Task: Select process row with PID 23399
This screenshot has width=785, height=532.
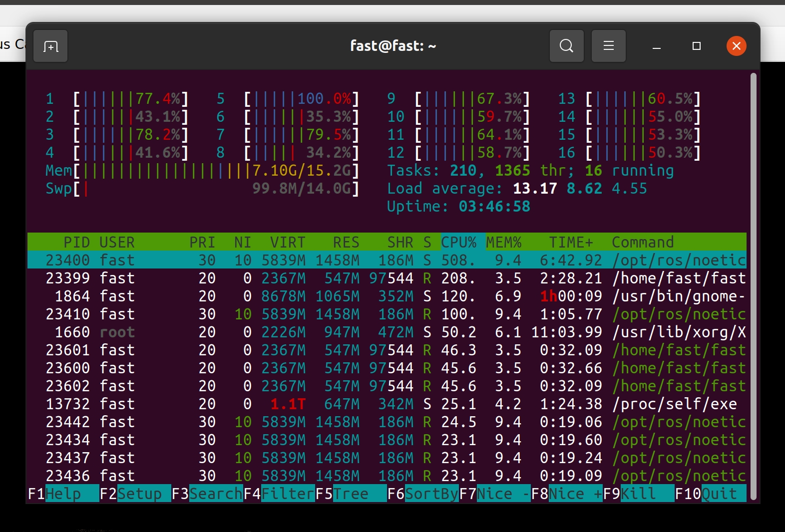Action: (x=387, y=278)
